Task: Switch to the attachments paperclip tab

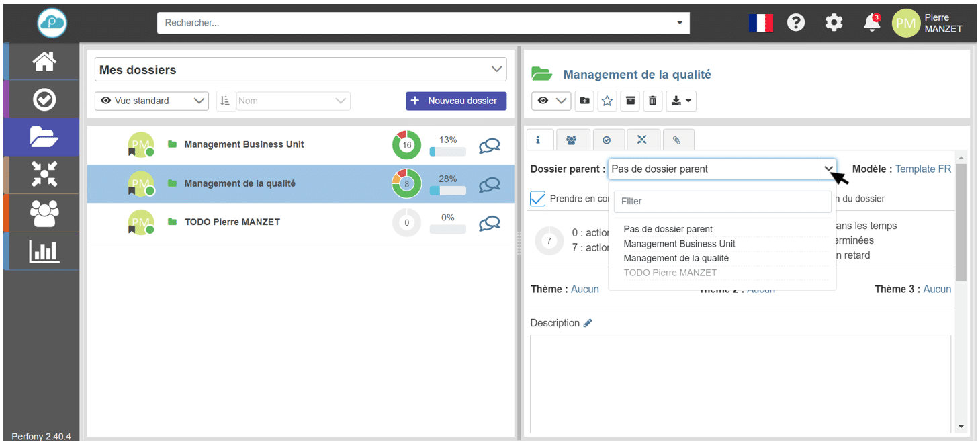Action: [x=677, y=140]
